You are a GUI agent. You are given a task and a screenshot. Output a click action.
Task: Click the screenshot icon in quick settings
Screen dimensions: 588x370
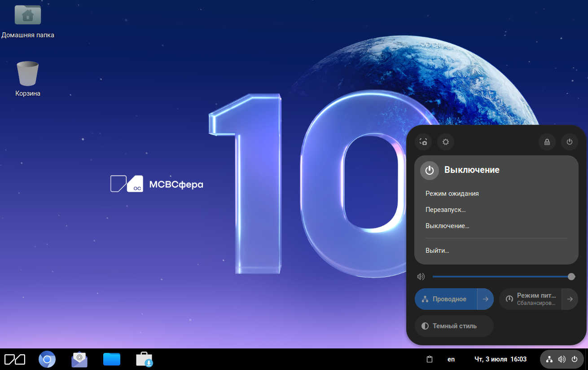click(423, 142)
